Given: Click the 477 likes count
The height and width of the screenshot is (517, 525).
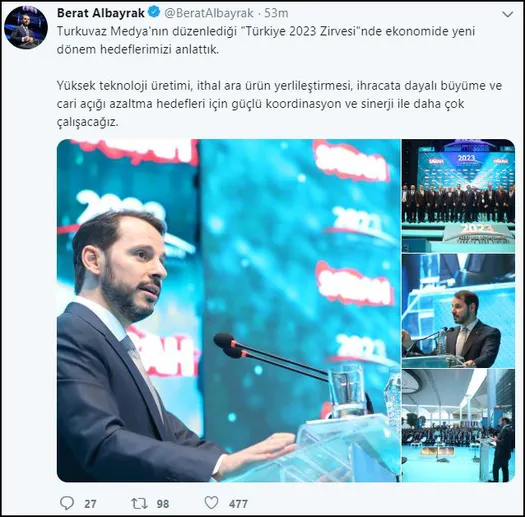Looking at the screenshot, I should (x=238, y=504).
